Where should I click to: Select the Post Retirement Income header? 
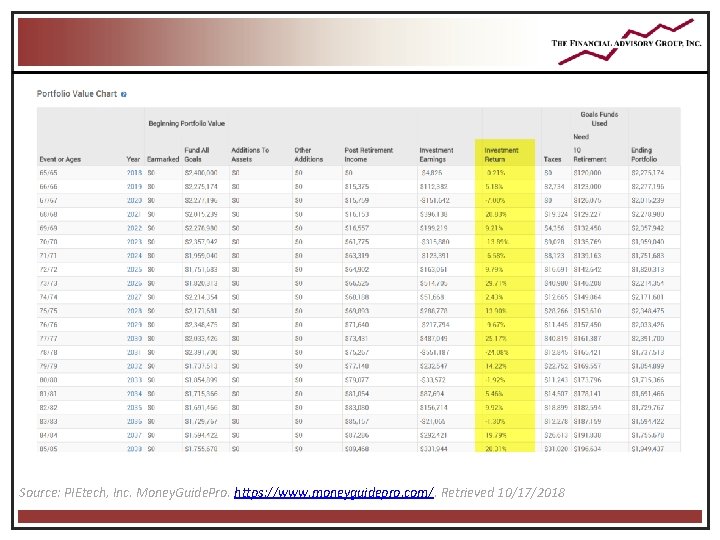(x=369, y=155)
